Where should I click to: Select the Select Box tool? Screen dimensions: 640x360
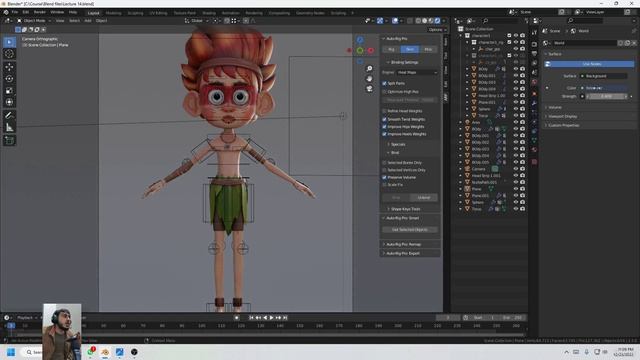tap(9, 42)
